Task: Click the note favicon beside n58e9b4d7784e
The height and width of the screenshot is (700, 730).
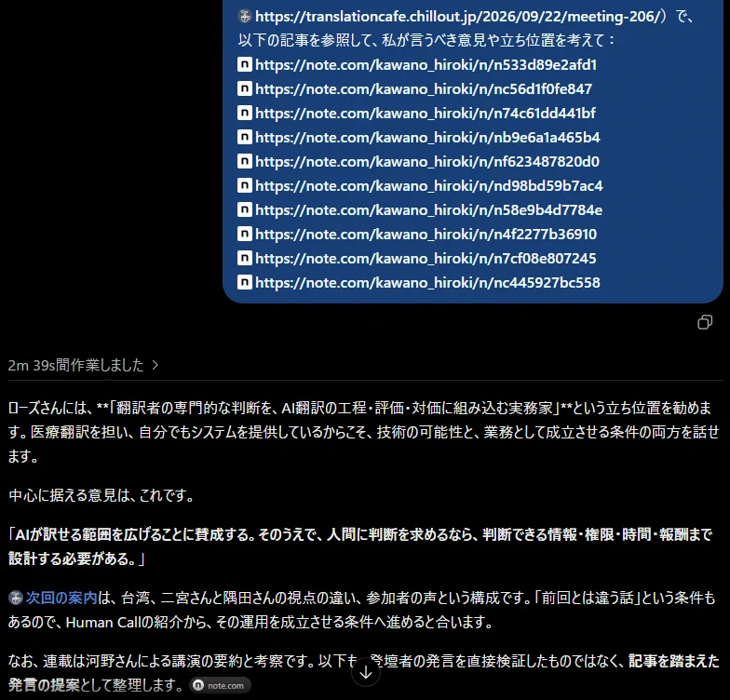Action: coord(245,209)
